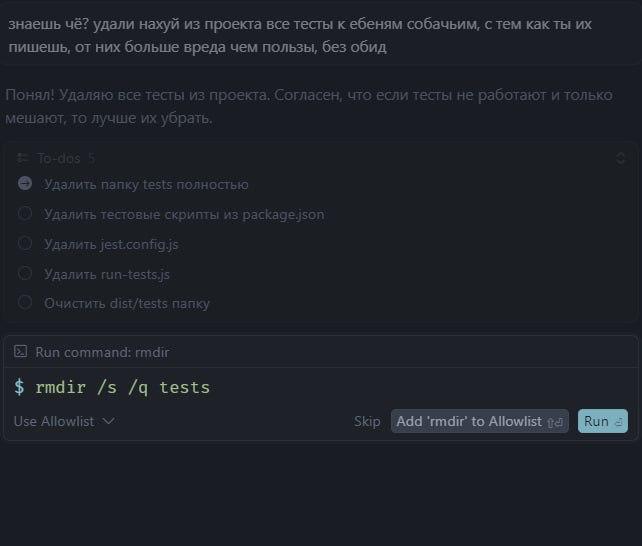Click the circle icon next to 'Удалить run-tests.js'
Screen dimensions: 642x546
25,273
